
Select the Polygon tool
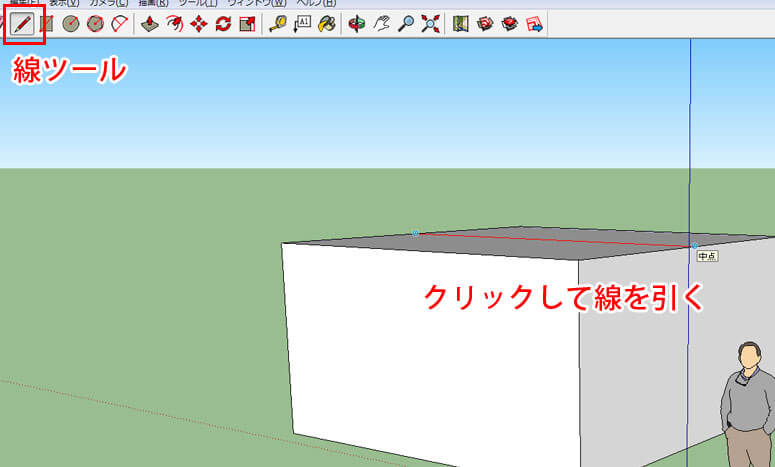(x=95, y=24)
